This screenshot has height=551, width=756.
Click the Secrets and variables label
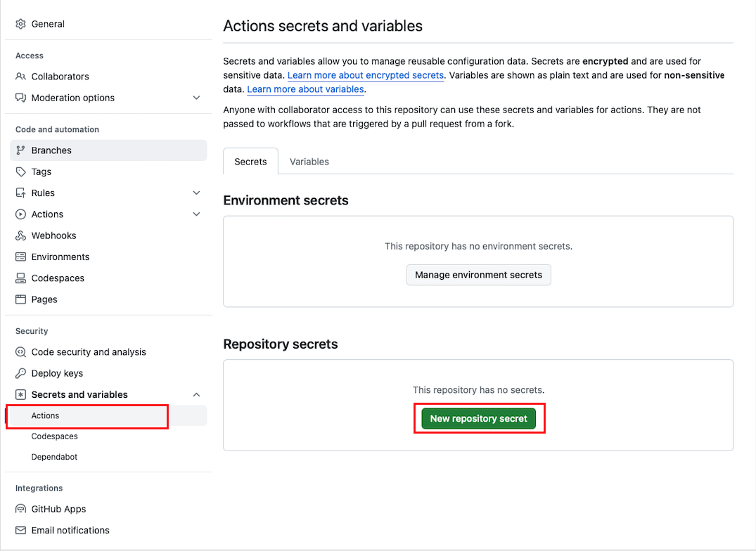click(79, 394)
